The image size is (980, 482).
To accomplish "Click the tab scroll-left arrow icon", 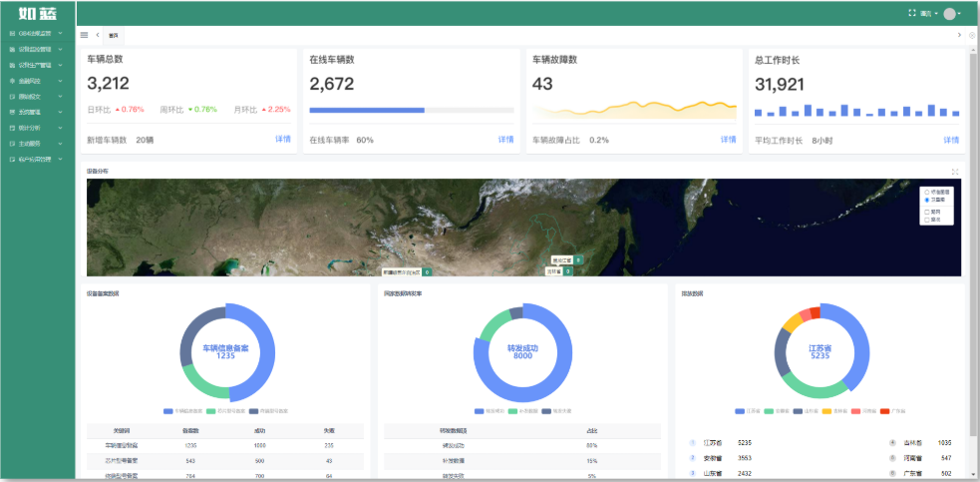I will 98,34.
